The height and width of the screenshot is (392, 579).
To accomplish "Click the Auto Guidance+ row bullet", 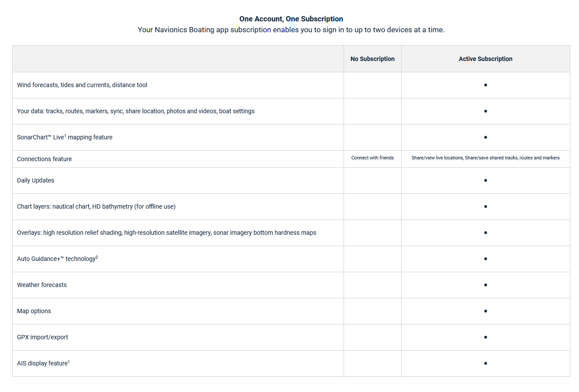I will pyautogui.click(x=485, y=259).
